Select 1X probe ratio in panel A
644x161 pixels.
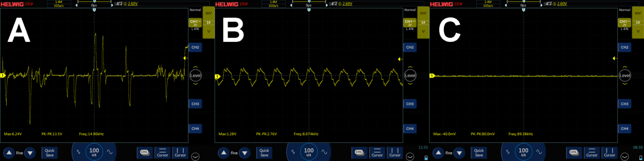208,23
